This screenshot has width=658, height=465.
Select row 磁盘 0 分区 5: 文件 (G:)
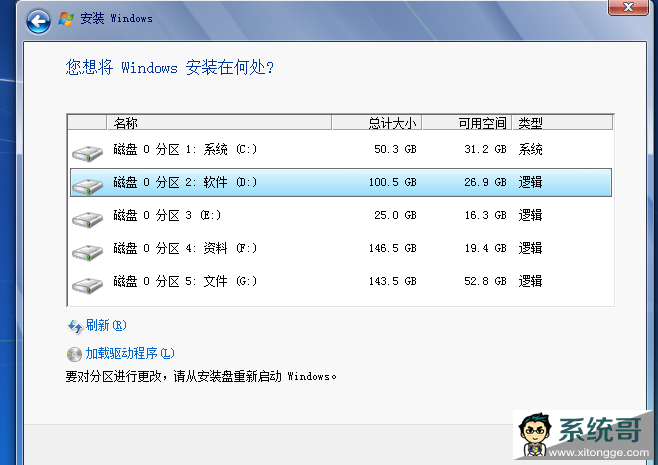point(341,281)
